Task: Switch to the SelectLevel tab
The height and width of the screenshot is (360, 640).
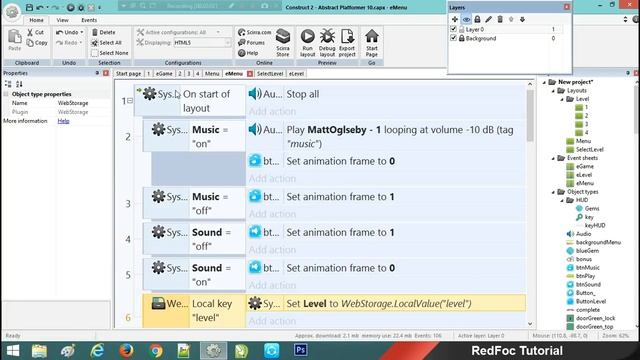Action: (x=270, y=74)
